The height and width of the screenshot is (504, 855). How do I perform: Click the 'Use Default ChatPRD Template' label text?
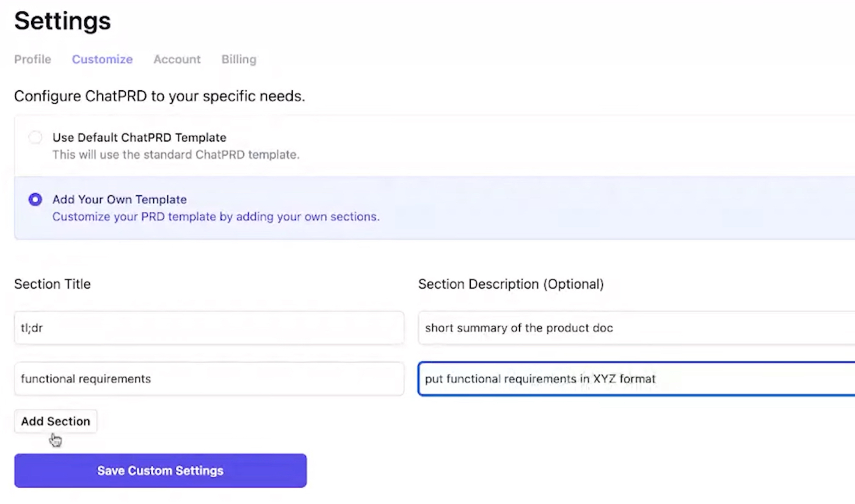click(139, 137)
